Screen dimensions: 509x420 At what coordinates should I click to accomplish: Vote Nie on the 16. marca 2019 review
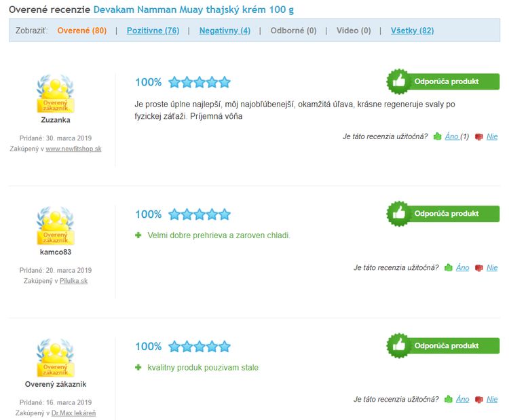492,399
